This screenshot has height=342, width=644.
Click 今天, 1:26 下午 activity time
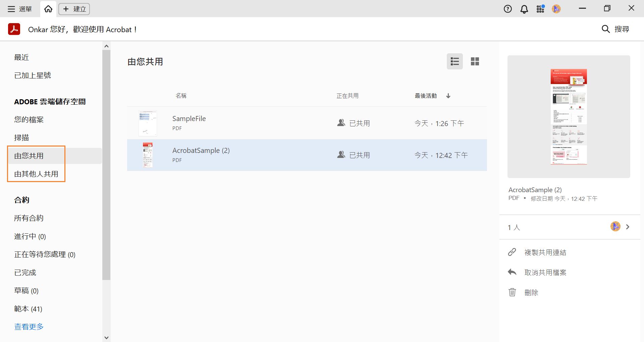coord(439,123)
